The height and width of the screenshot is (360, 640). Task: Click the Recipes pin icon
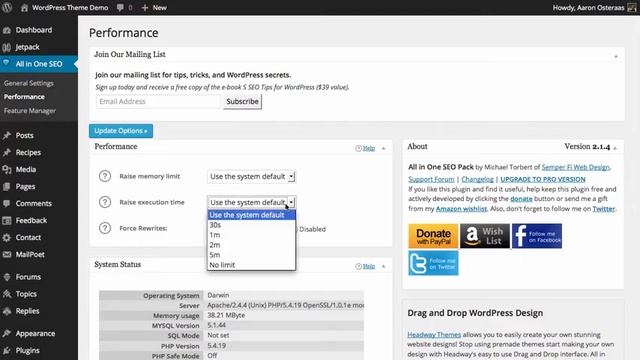tap(7, 153)
